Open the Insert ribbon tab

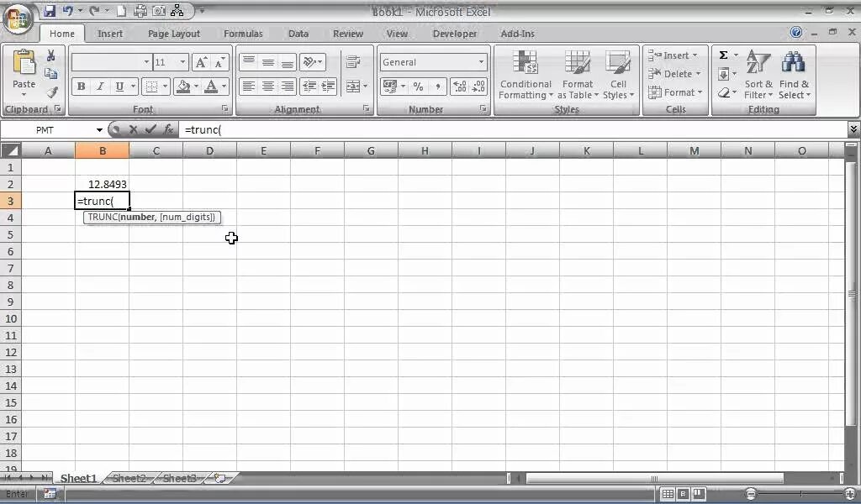(110, 34)
